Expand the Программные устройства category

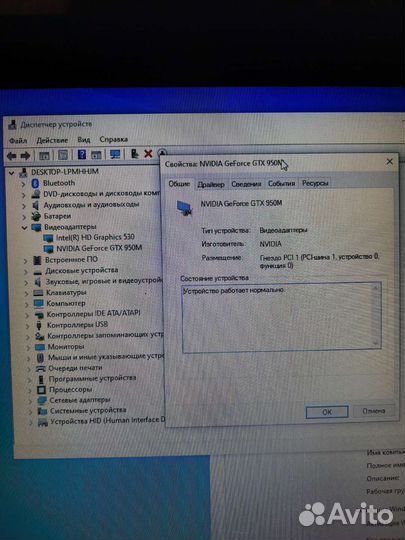(29, 380)
